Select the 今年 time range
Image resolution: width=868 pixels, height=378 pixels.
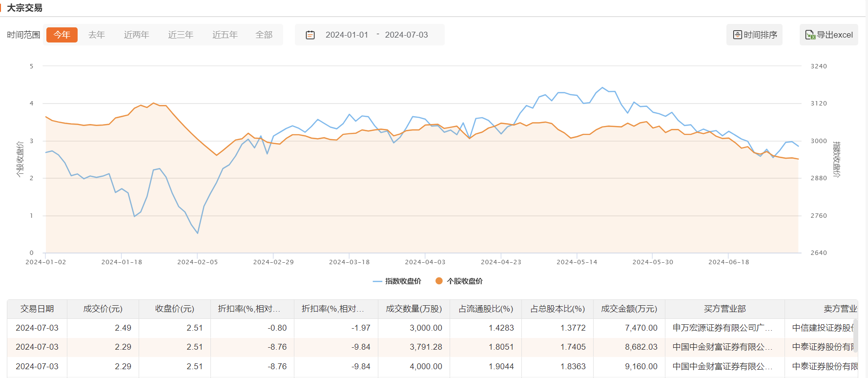[x=62, y=35]
